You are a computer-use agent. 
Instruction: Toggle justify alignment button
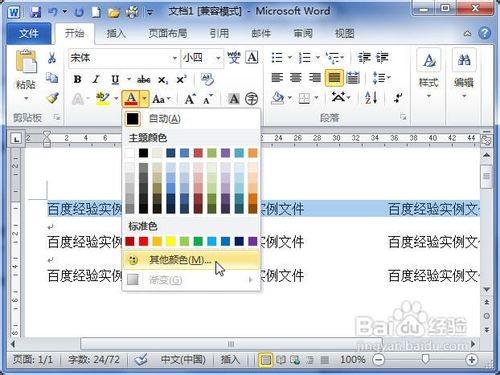click(x=334, y=78)
